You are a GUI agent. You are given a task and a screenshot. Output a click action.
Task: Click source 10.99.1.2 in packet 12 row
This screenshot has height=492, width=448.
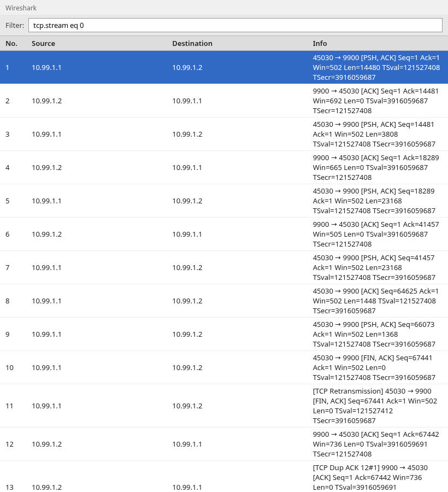pyautogui.click(x=46, y=444)
